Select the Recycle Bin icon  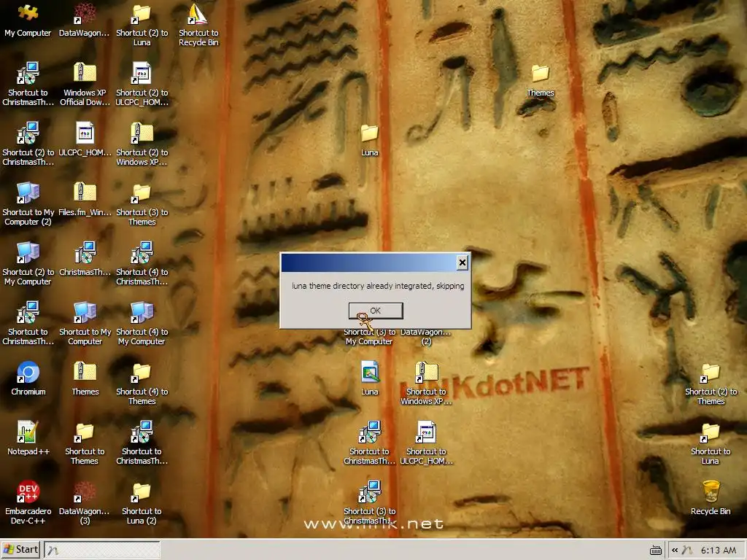click(711, 498)
